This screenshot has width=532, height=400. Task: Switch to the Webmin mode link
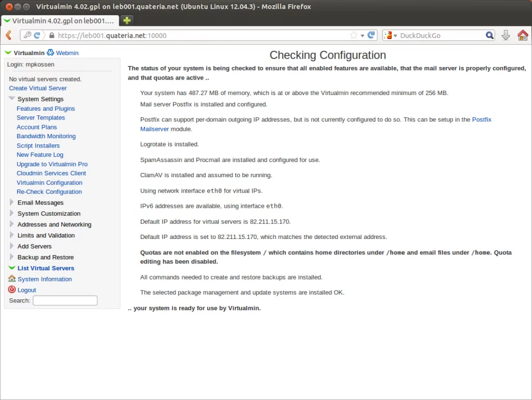click(x=67, y=53)
